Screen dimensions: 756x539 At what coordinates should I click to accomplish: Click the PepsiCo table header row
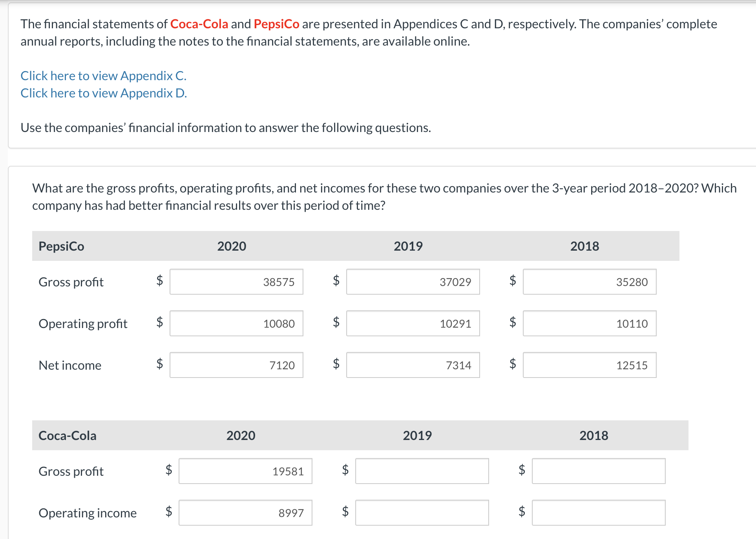(x=355, y=246)
